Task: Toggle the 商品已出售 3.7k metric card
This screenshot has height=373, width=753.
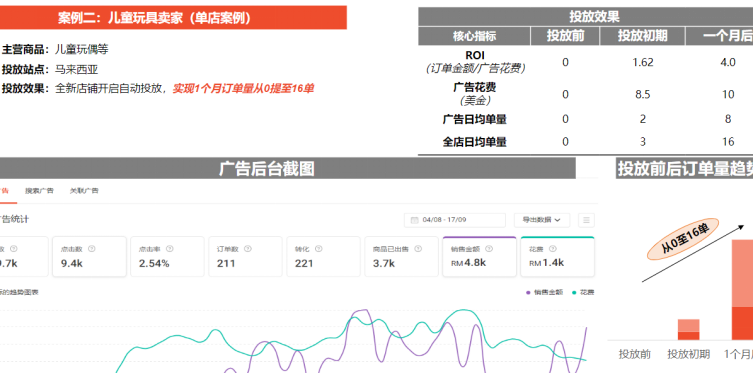Action: [x=401, y=256]
